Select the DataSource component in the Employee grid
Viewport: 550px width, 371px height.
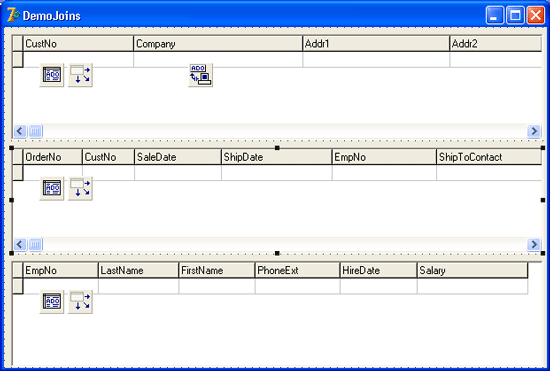(80, 302)
